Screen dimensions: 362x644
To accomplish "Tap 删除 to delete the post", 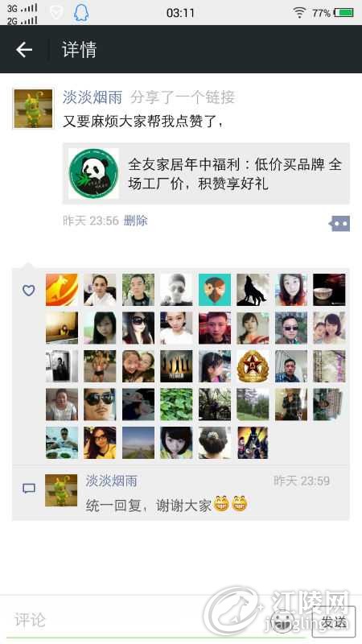I will 135,221.
